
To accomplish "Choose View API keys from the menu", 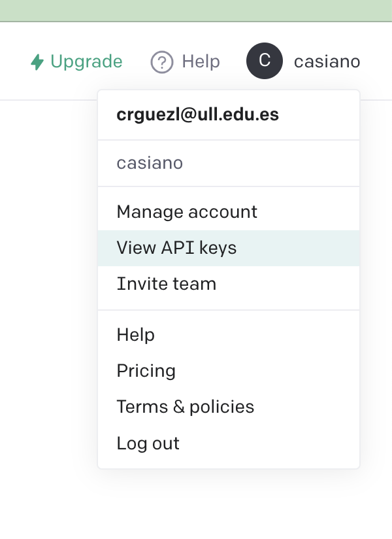I will (229, 248).
